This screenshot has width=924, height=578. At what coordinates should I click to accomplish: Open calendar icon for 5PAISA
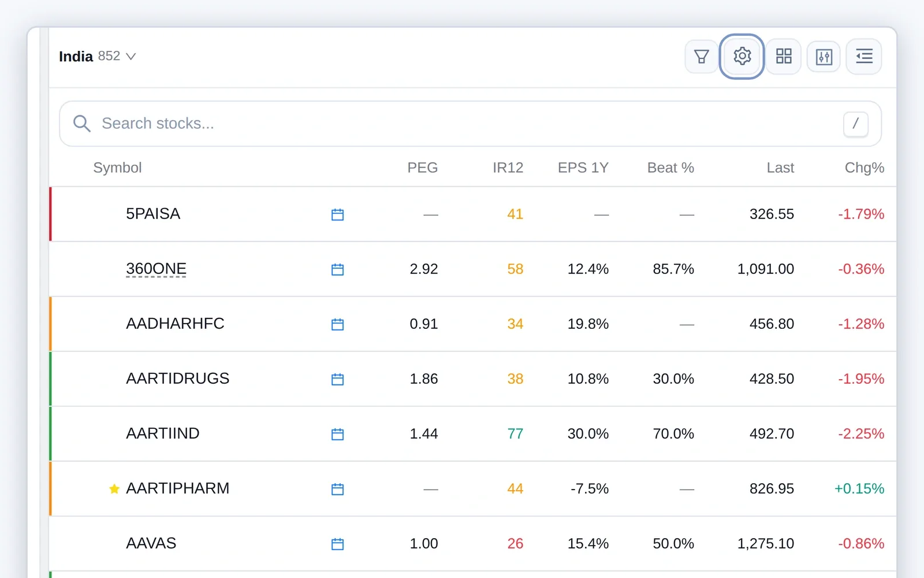click(x=338, y=214)
